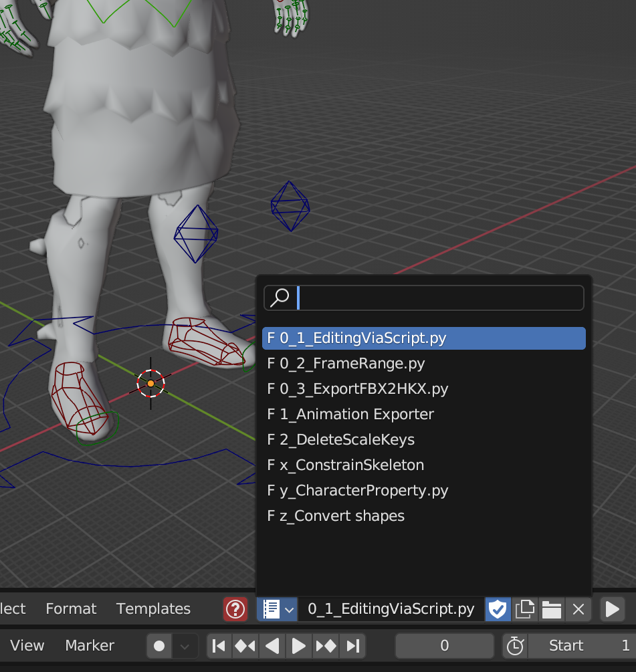This screenshot has height=672, width=636.
Task: Play the animation in reverse
Action: [272, 646]
